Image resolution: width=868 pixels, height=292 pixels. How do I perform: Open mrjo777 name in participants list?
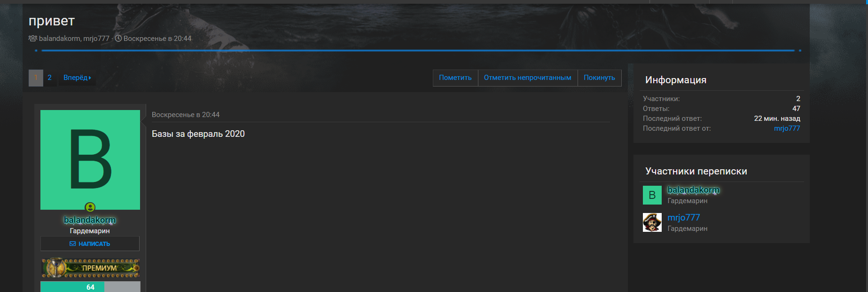pyautogui.click(x=684, y=218)
